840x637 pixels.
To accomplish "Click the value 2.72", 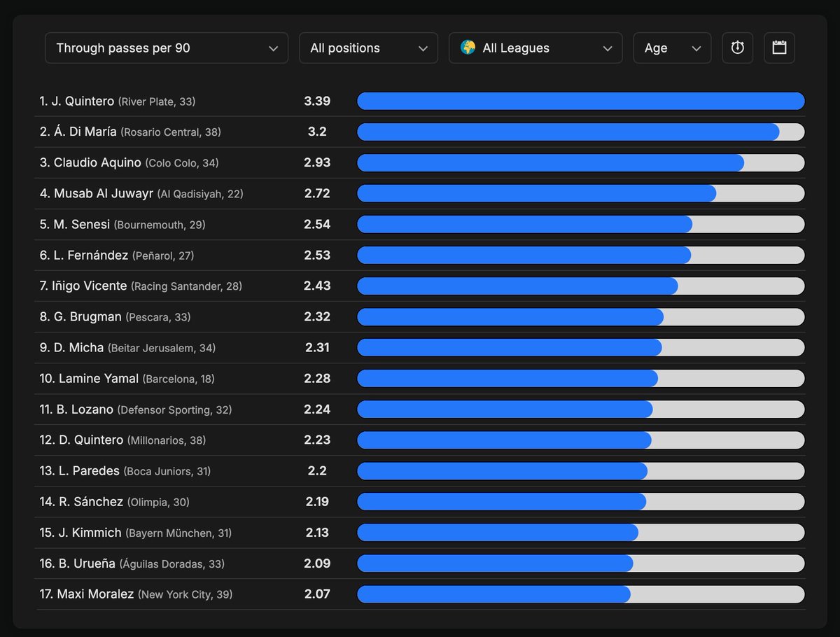I will [x=317, y=193].
